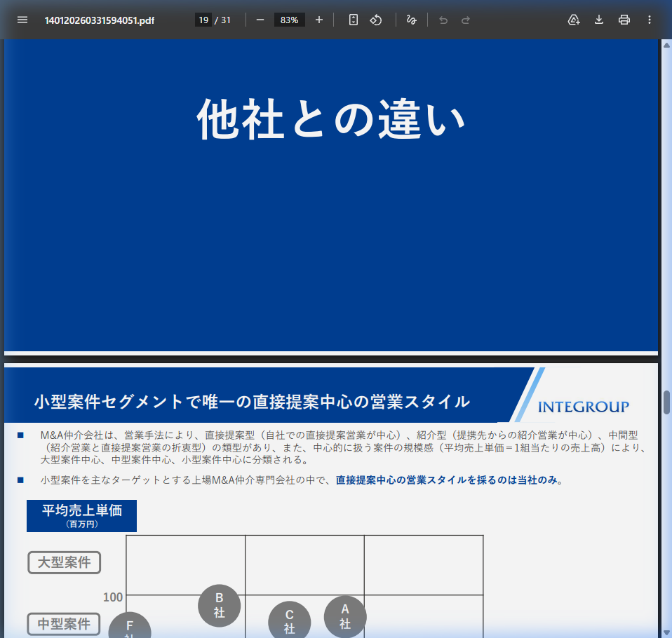Click the 83% zoom level field
Viewport: 672px width, 638px height.
tap(289, 20)
